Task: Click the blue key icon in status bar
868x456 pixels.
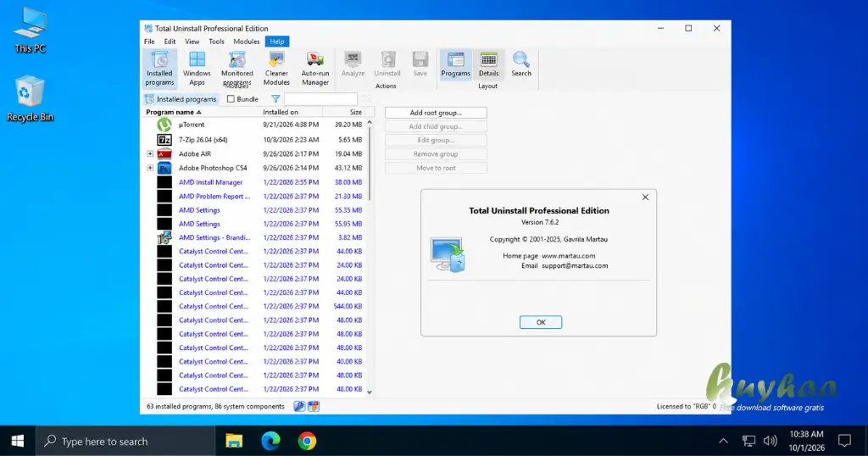Action: [x=299, y=406]
